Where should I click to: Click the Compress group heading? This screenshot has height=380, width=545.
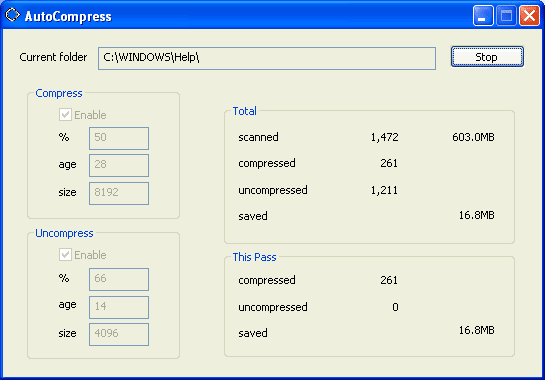tap(59, 93)
